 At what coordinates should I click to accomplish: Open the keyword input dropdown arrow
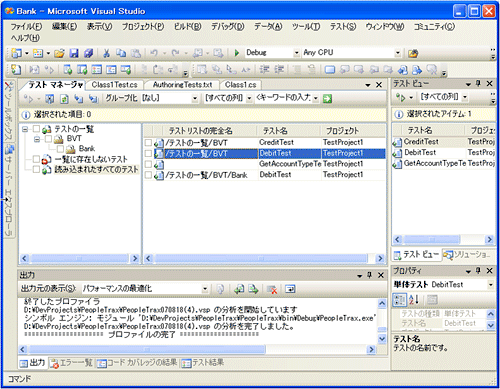click(315, 99)
